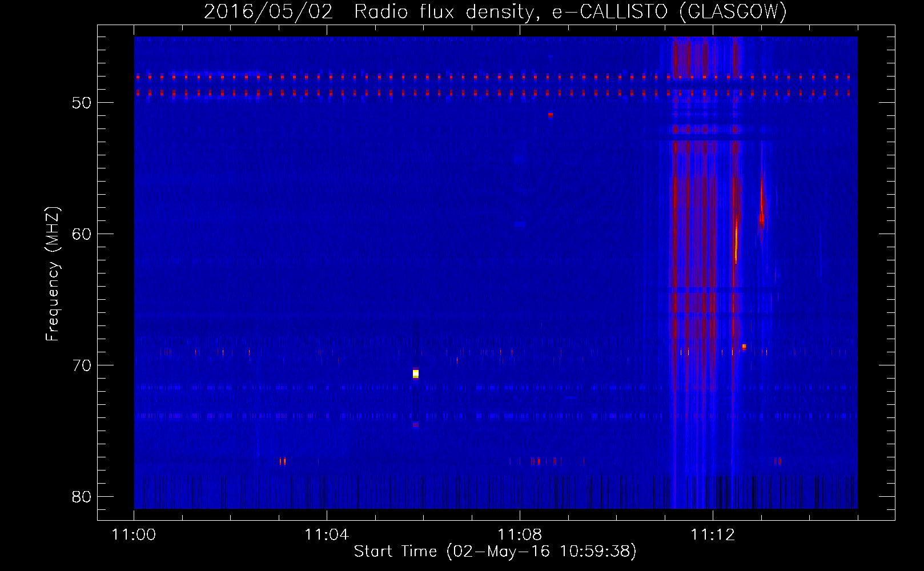This screenshot has height=571, width=924.
Task: Click the 60 frequency tick label
Action: click(x=82, y=234)
